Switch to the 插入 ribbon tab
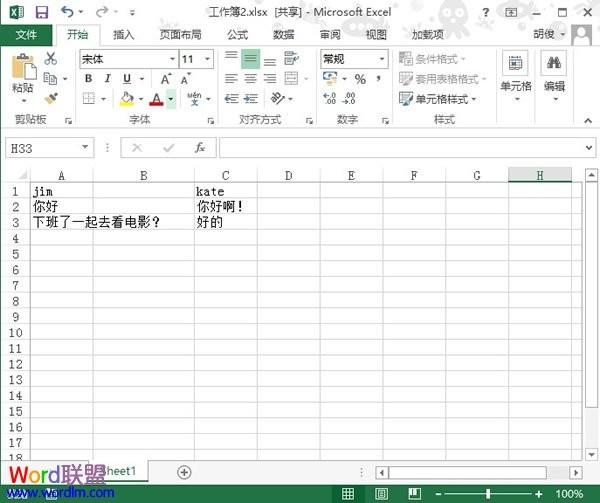Viewport: 600px width, 503px height. [124, 34]
